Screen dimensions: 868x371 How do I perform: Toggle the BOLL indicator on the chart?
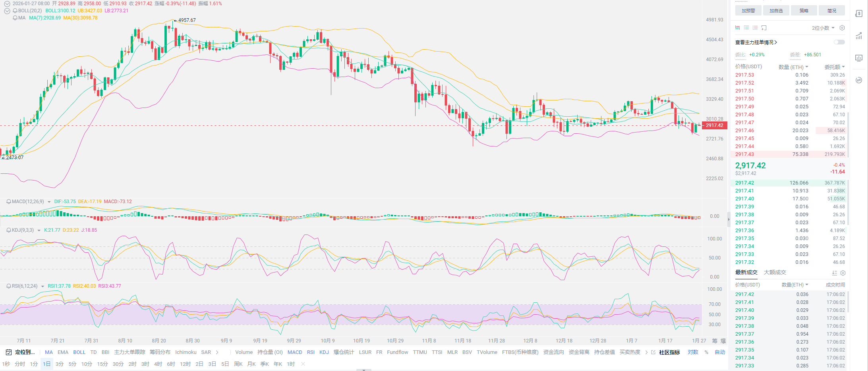[x=79, y=352]
